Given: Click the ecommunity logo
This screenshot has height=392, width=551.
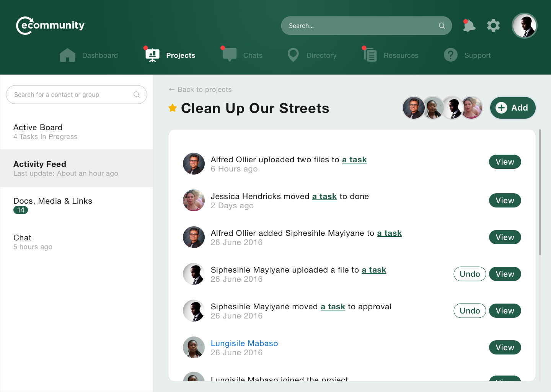Looking at the screenshot, I should (x=50, y=26).
